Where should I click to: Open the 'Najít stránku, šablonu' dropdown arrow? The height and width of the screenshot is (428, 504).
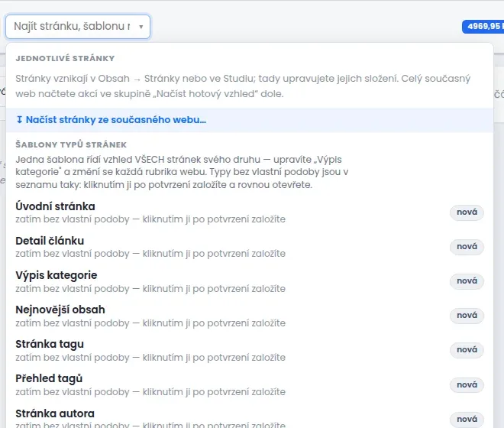coord(141,27)
